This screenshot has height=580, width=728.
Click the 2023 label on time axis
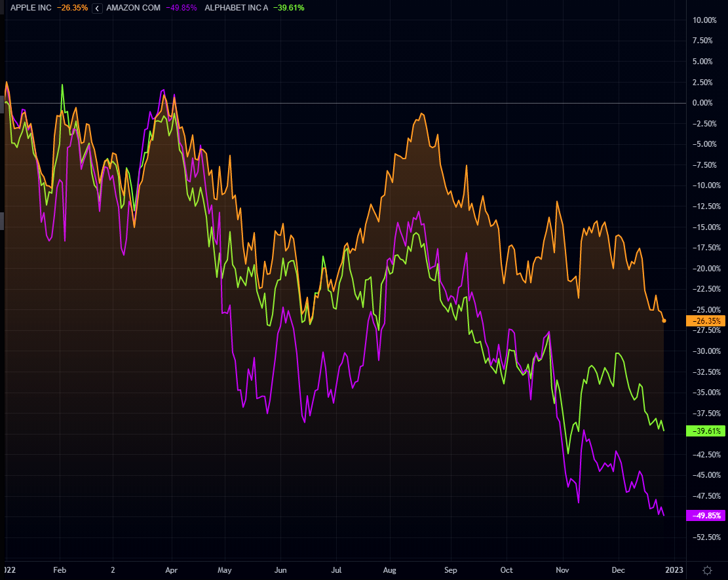[x=674, y=570]
